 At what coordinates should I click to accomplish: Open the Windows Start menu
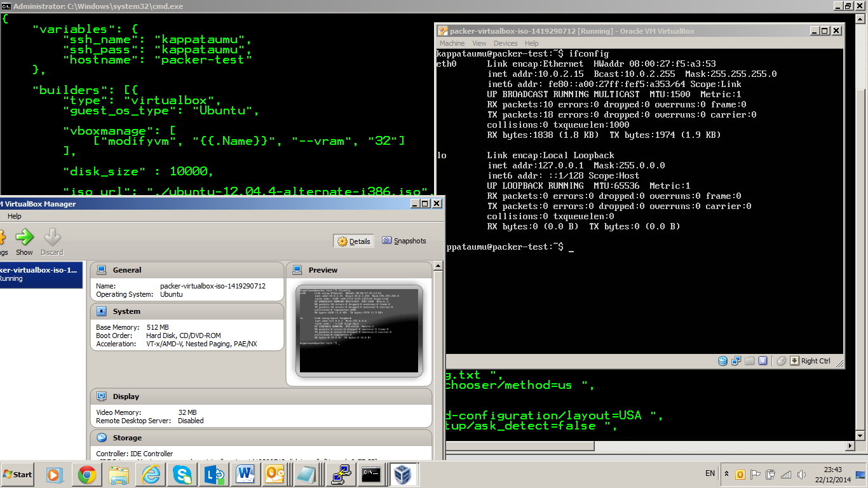click(17, 475)
